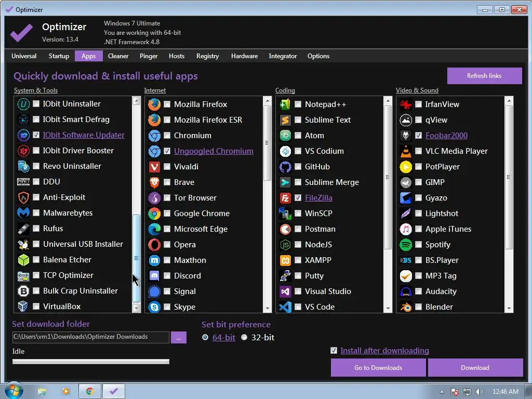The height and width of the screenshot is (399, 532).
Task: Click the volume speaker tray icon
Action: point(479,392)
